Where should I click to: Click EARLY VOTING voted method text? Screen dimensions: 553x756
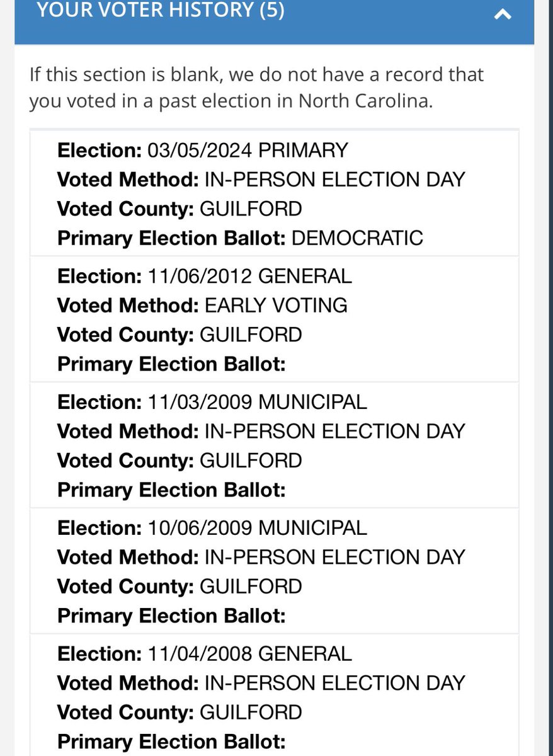tap(276, 306)
